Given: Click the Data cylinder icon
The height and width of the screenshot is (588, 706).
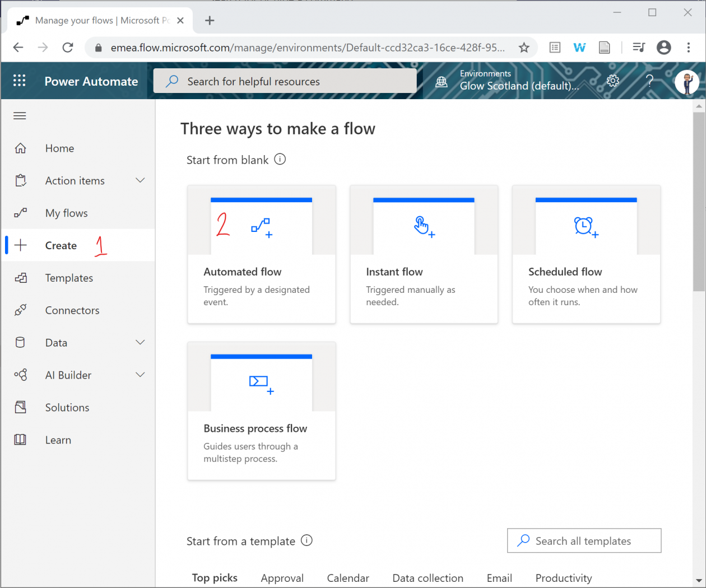Looking at the screenshot, I should click(21, 343).
